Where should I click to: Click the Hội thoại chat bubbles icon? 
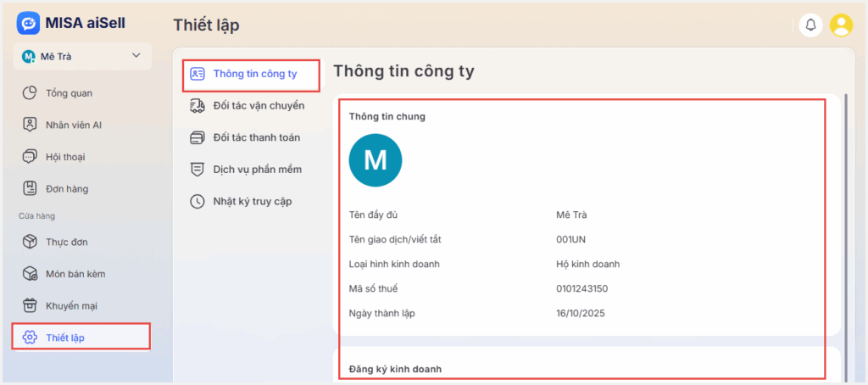tap(30, 157)
